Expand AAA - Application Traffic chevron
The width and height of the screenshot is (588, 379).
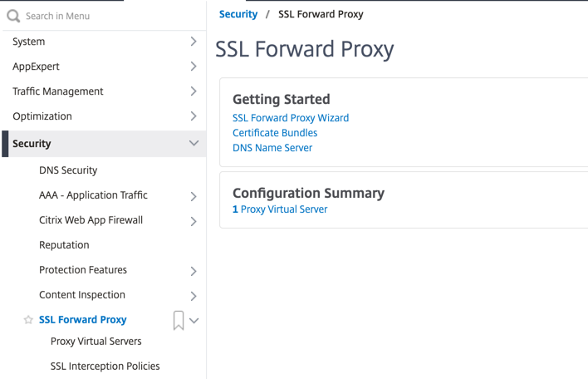[194, 196]
